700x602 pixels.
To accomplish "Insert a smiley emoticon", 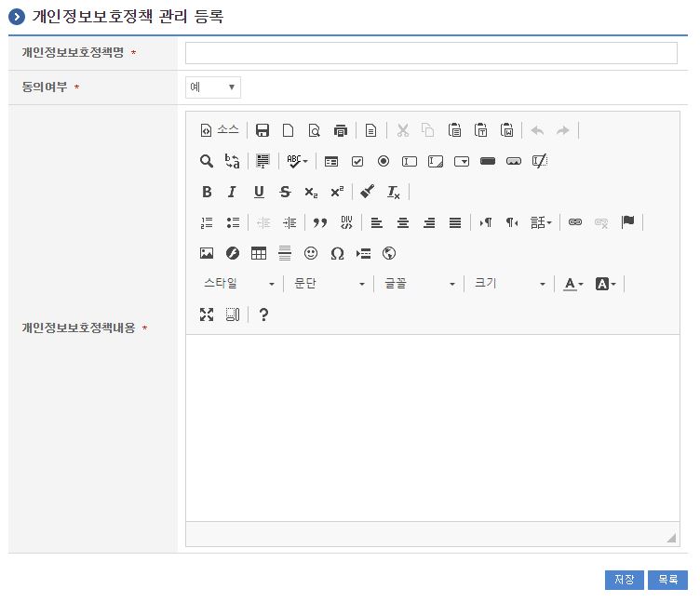I will (x=311, y=253).
